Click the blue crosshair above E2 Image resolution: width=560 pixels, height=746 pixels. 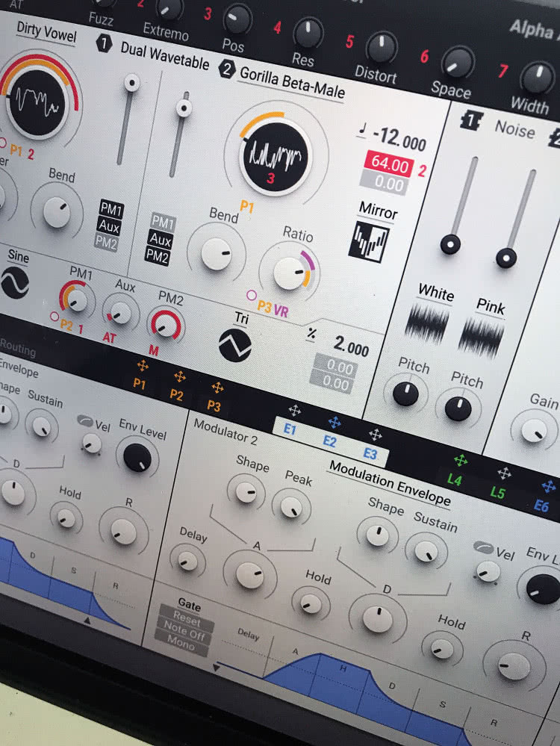pos(335,423)
